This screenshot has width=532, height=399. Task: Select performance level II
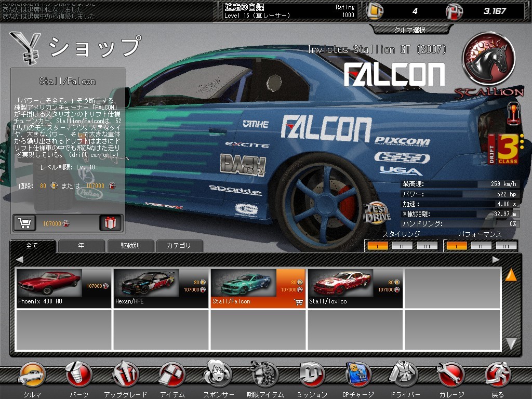(x=482, y=246)
